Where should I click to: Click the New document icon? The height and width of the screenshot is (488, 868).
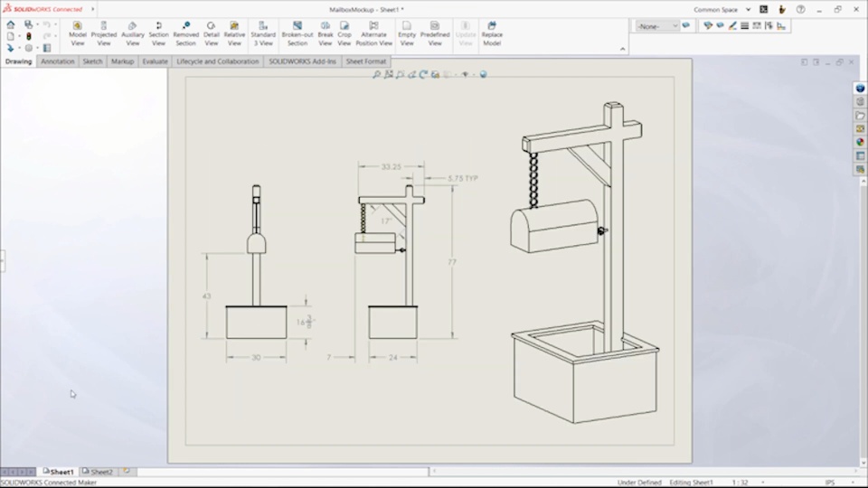[x=11, y=36]
